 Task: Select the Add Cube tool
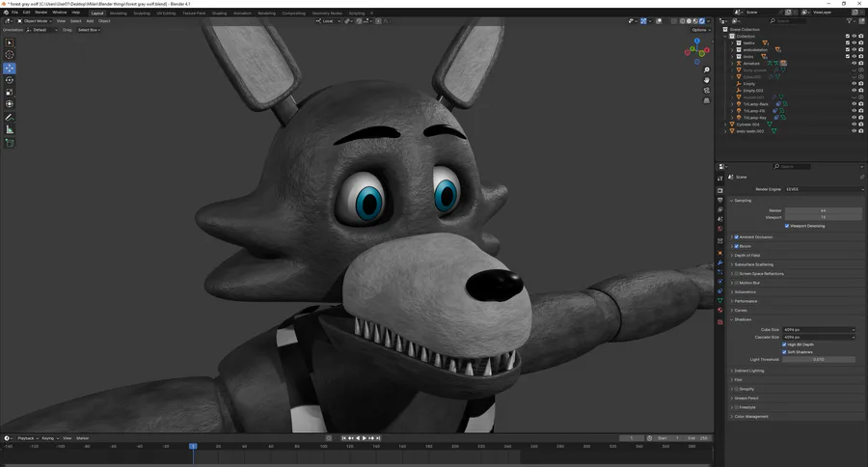[10, 143]
